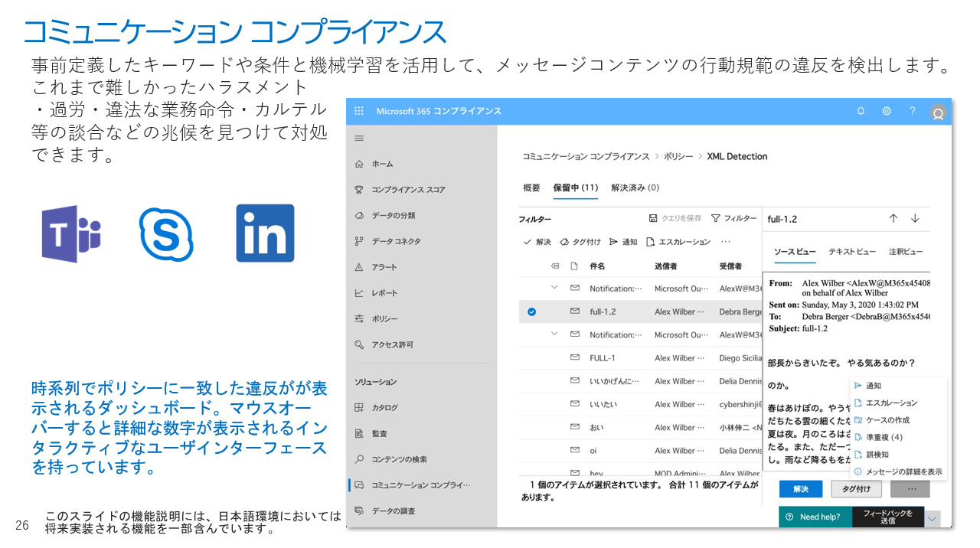Go to next message down arrow
The width and height of the screenshot is (980, 548).
point(915,219)
